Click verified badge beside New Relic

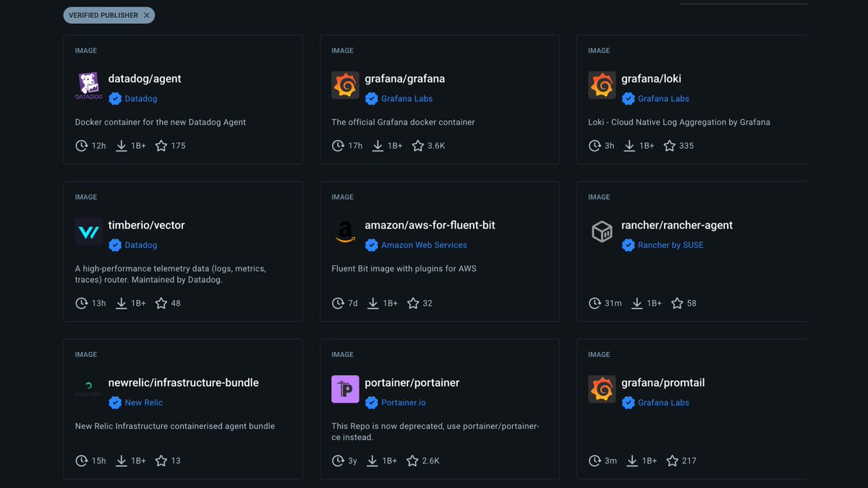point(115,403)
